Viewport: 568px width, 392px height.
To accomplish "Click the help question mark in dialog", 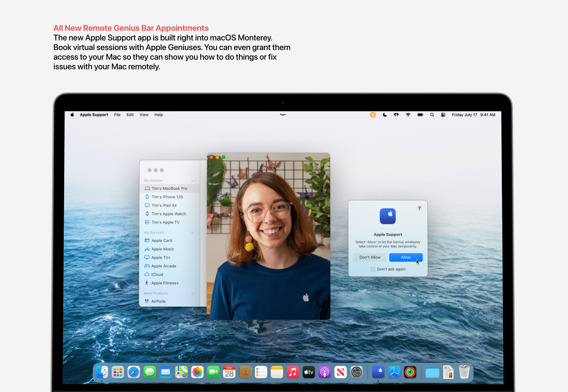I will (419, 208).
